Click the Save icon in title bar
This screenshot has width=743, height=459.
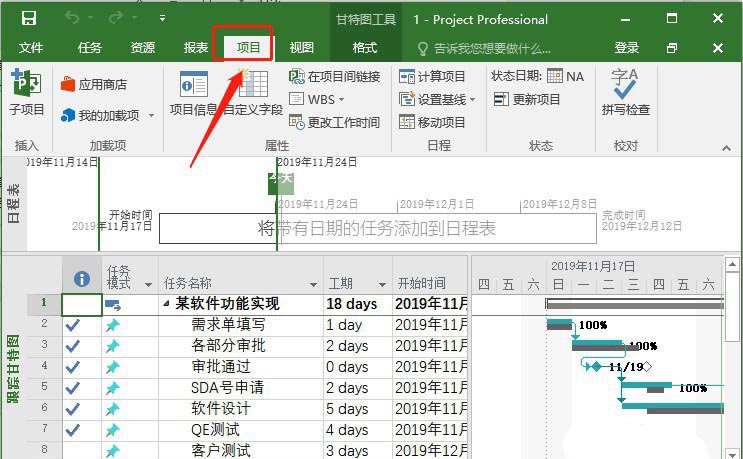point(29,18)
